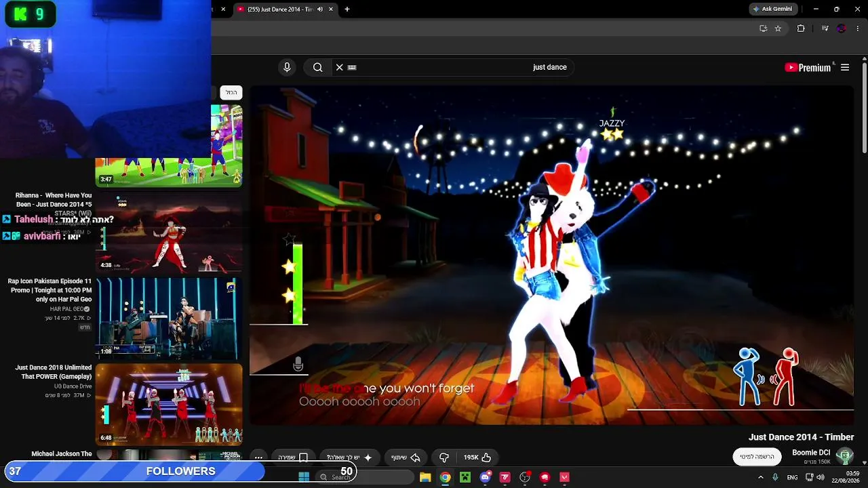Screen dimensions: 868x488
Task: Open the more actions three-dot button under video
Action: (258, 457)
